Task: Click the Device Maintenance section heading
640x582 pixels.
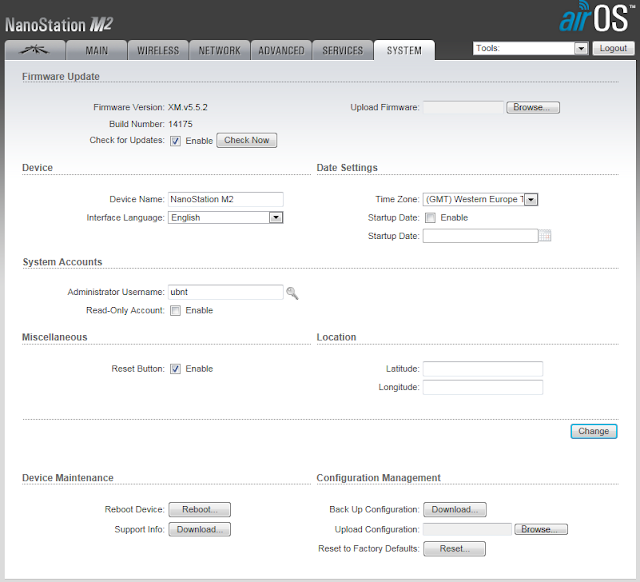Action: pyautogui.click(x=68, y=478)
